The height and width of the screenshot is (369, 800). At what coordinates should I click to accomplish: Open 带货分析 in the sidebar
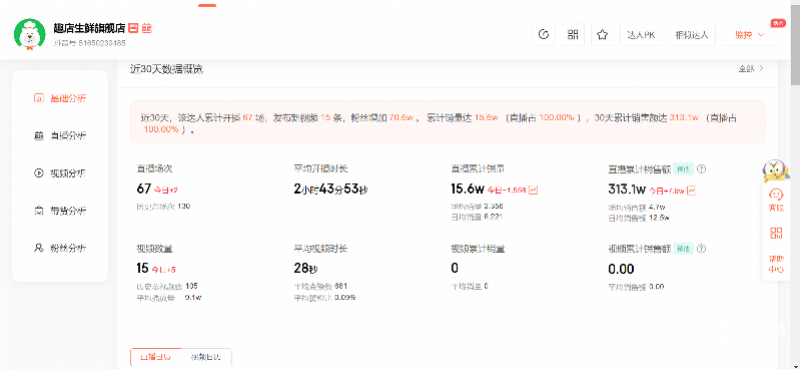(x=60, y=211)
